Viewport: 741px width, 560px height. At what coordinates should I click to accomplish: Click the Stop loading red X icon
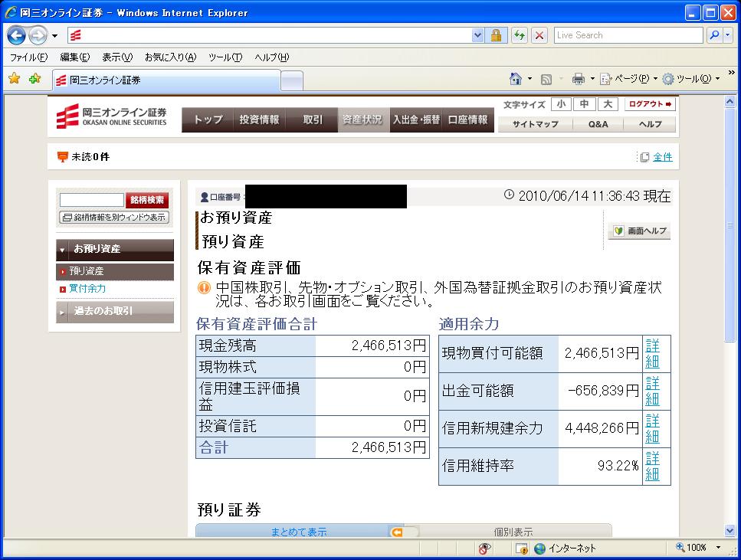539,35
